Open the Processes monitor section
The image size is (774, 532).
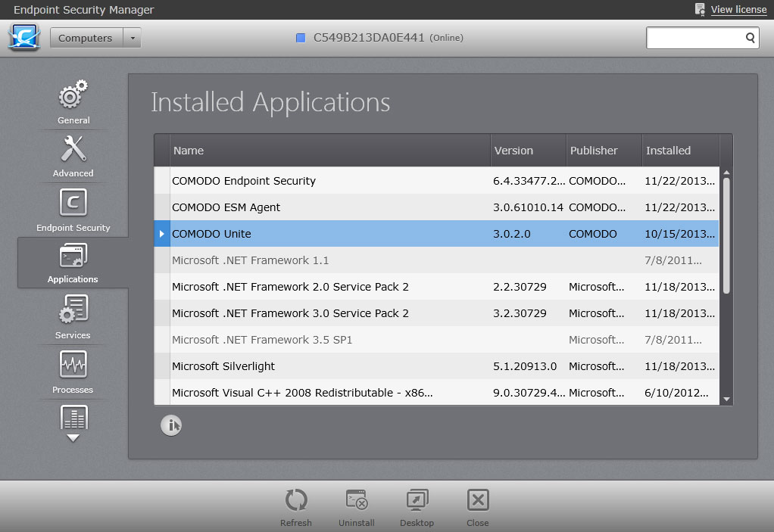(x=73, y=371)
